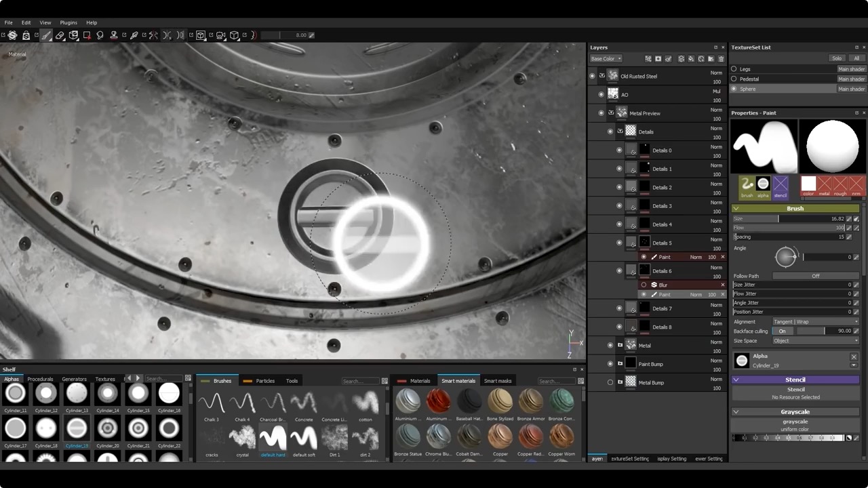Toggle visibility of Metal Preview folder

click(x=601, y=113)
